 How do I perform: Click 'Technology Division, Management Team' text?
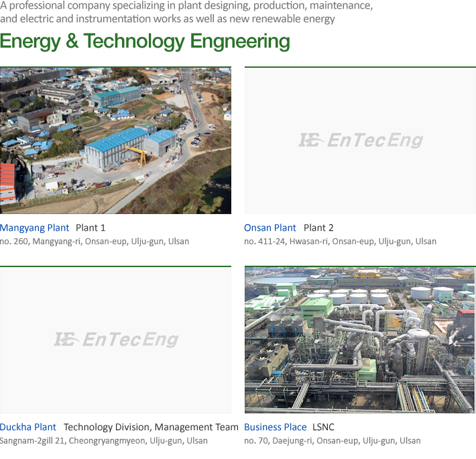[x=151, y=427]
